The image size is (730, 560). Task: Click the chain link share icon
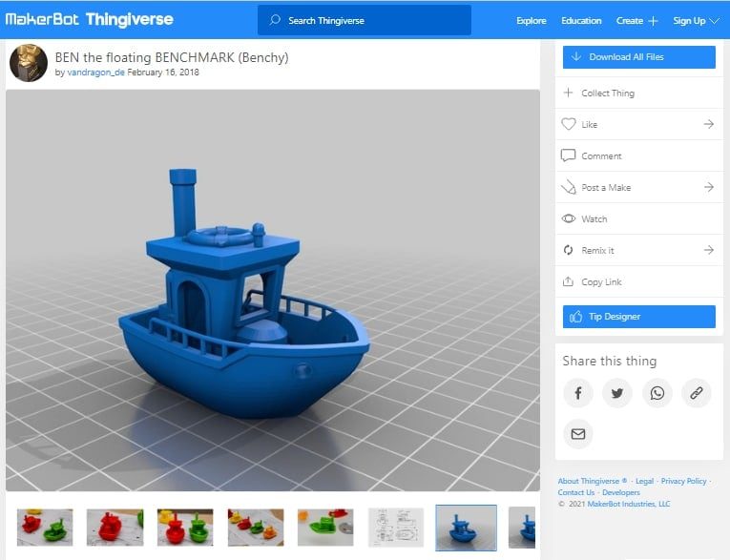[x=697, y=393]
